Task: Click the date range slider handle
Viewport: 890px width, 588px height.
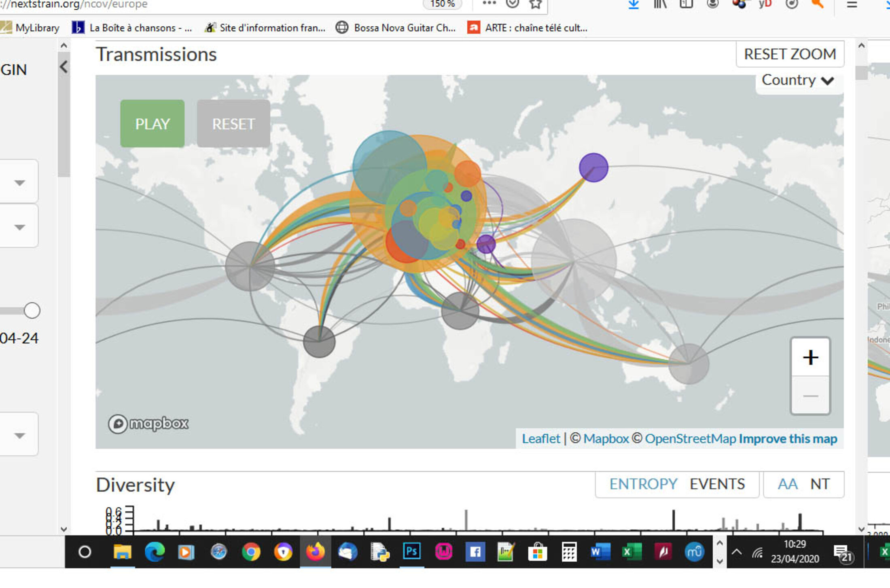Action: point(32,311)
